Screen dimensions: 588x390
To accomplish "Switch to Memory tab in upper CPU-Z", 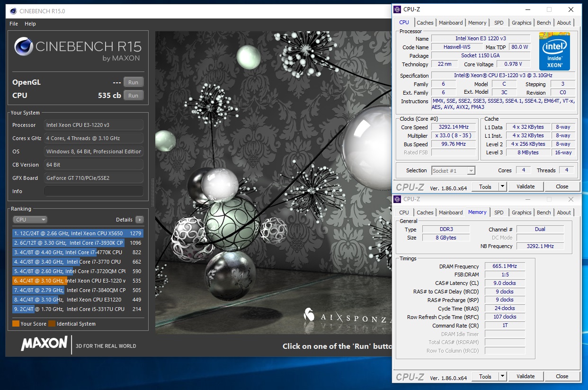I will [477, 23].
